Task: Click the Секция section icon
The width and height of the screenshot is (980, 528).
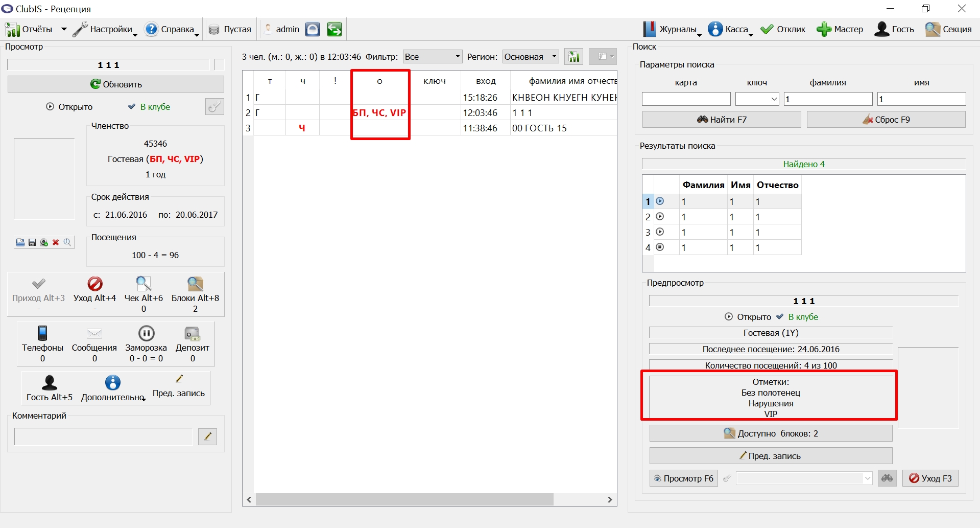Action: [x=933, y=29]
